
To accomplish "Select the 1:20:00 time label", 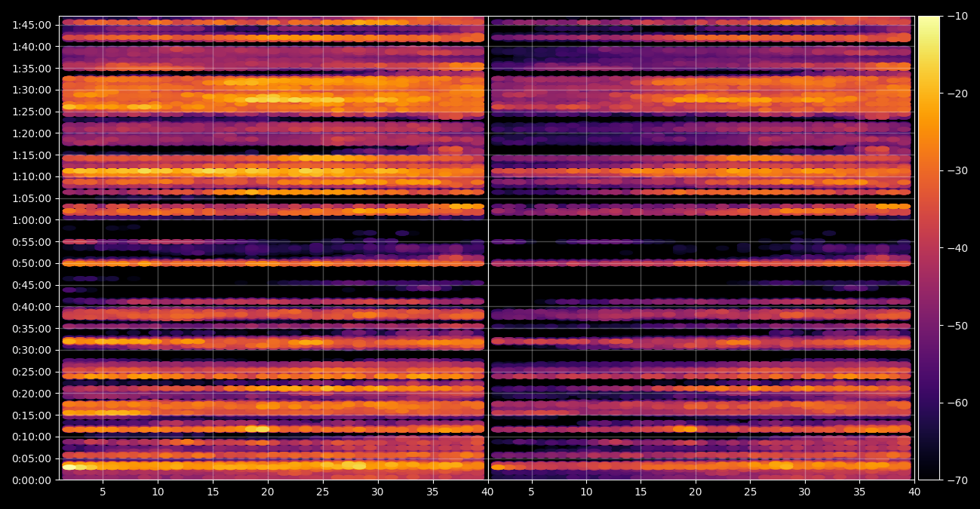I will [x=32, y=133].
